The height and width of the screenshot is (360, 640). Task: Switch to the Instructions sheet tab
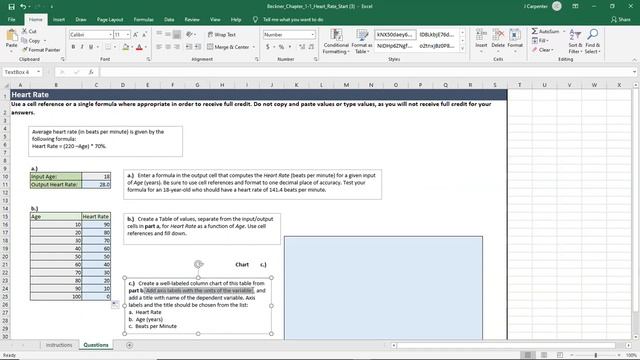59,345
